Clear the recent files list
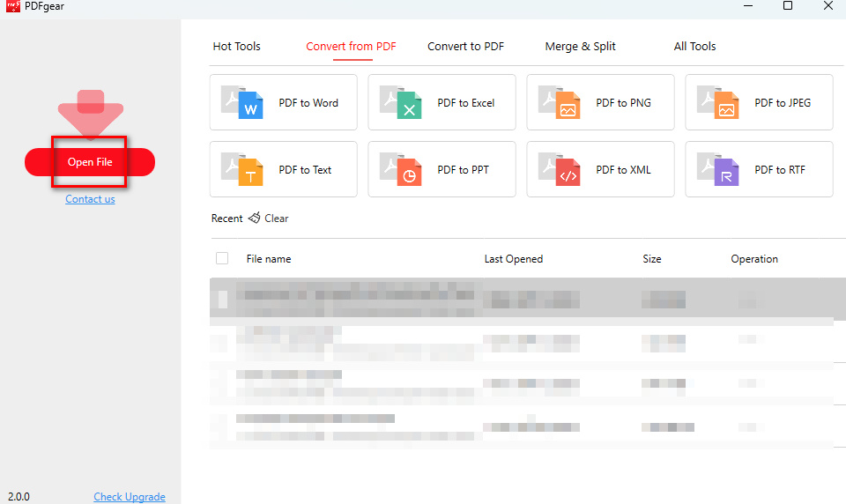 pos(276,219)
